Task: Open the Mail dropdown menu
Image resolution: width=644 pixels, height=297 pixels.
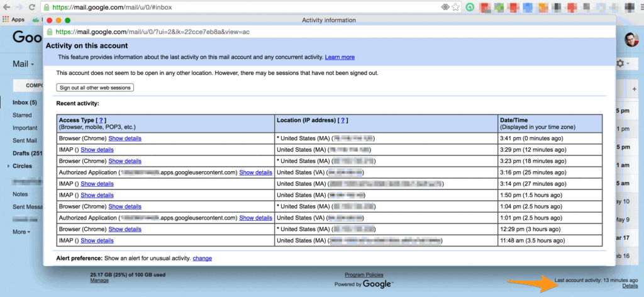Action: tap(23, 64)
